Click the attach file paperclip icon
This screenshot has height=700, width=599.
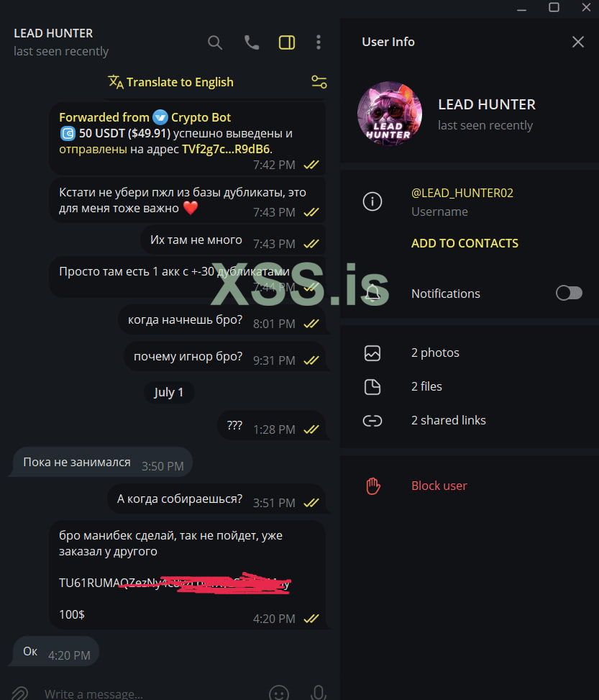19,694
